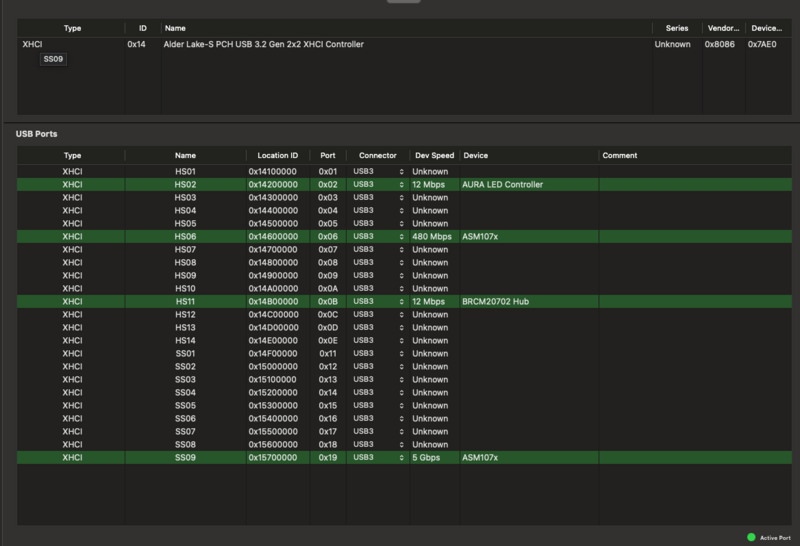Click the Device column header in USB Ports
This screenshot has height=546, width=800.
pyautogui.click(x=476, y=156)
